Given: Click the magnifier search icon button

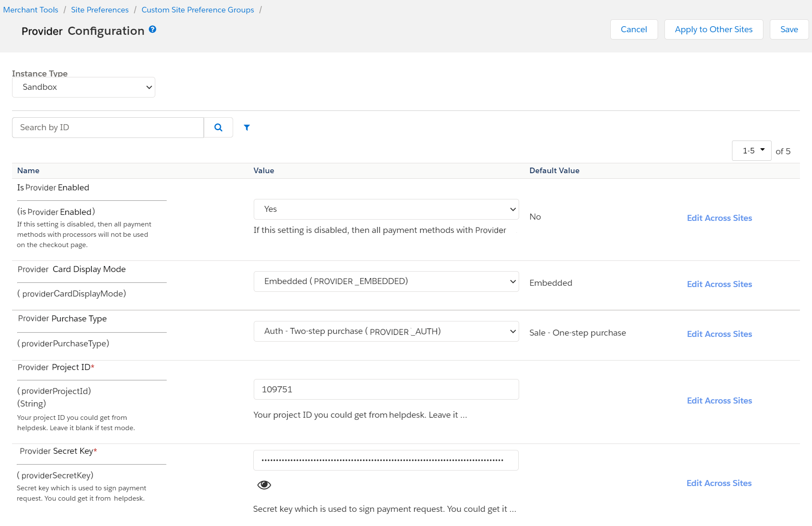Looking at the screenshot, I should coord(218,128).
